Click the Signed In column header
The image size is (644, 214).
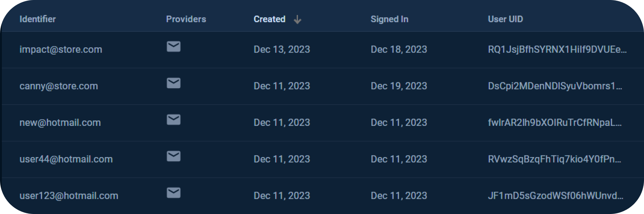pyautogui.click(x=389, y=19)
